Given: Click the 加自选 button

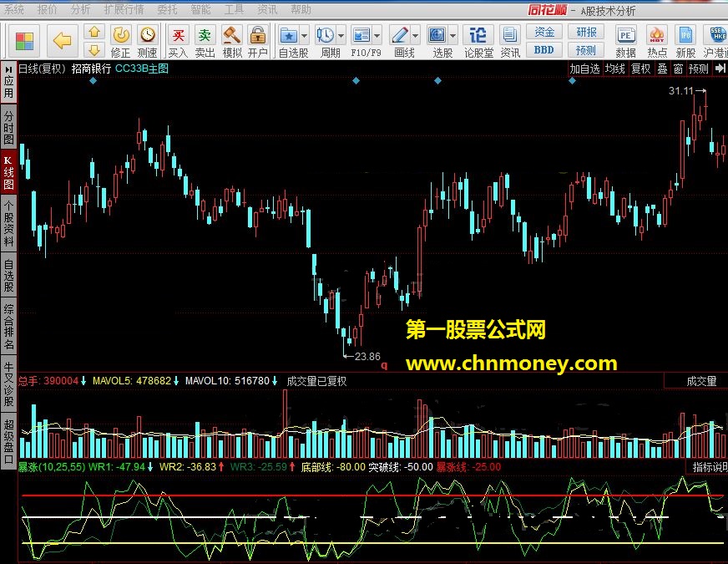Looking at the screenshot, I should pos(585,69).
